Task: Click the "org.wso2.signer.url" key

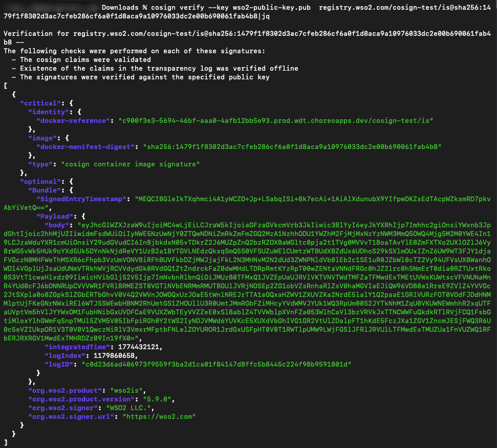Action: click(71, 417)
